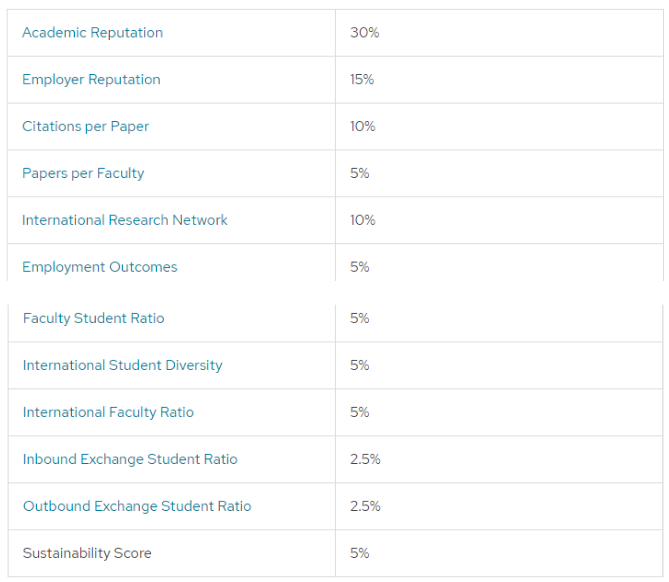Screen dimensions: 669x582
Task: Select 10% beside International Research Network
Action: point(363,220)
